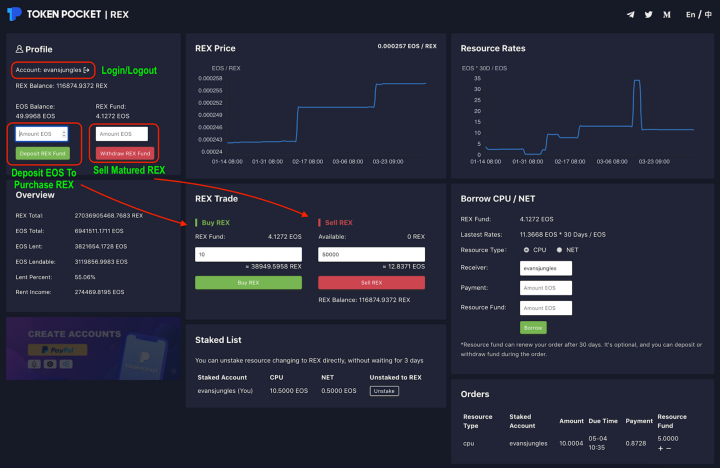Select the CPU resource type radio
Screen dimensions: 720x468
(526, 250)
